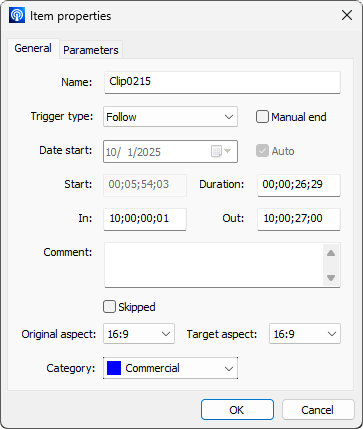Open the Target aspect dropdown

tap(305, 334)
